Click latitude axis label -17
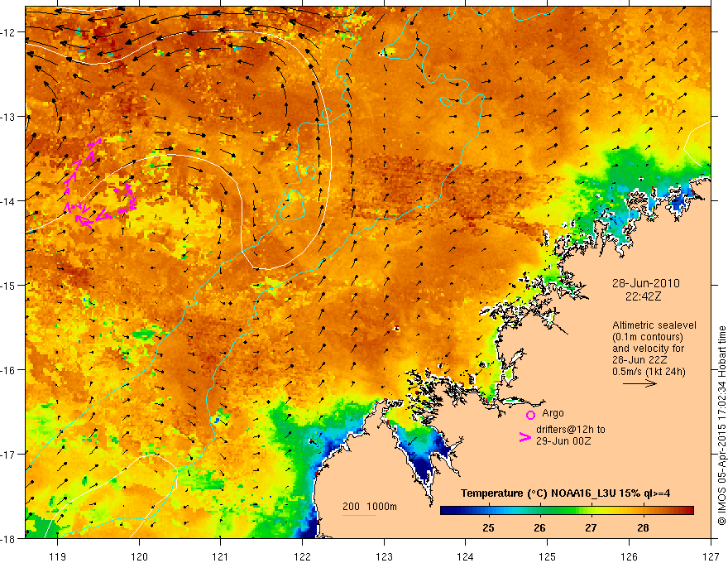The height and width of the screenshot is (563, 728). tap(8, 455)
